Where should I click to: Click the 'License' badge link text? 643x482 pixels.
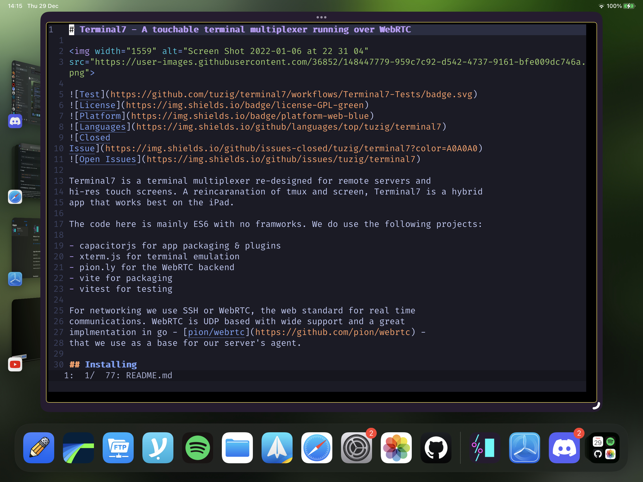click(x=98, y=105)
